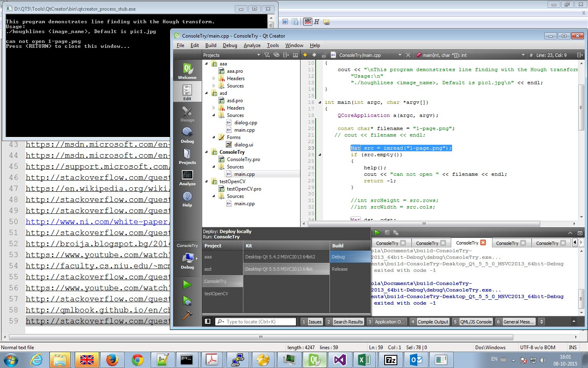Open the Window menu
Image resolution: width=588 pixels, height=368 pixels.
click(x=294, y=45)
